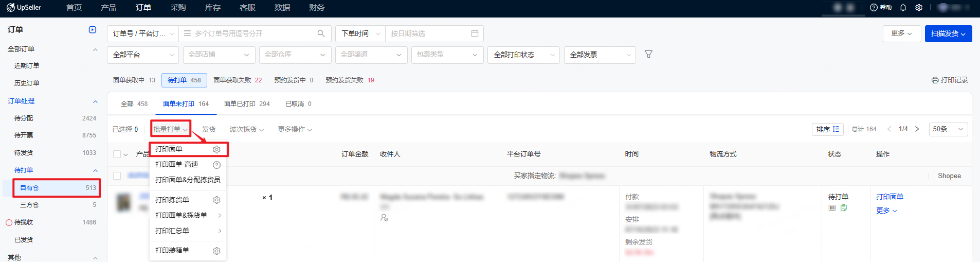Screen dimensions: 980x262
Task: Click the 扫描发货 button
Action: (948, 33)
